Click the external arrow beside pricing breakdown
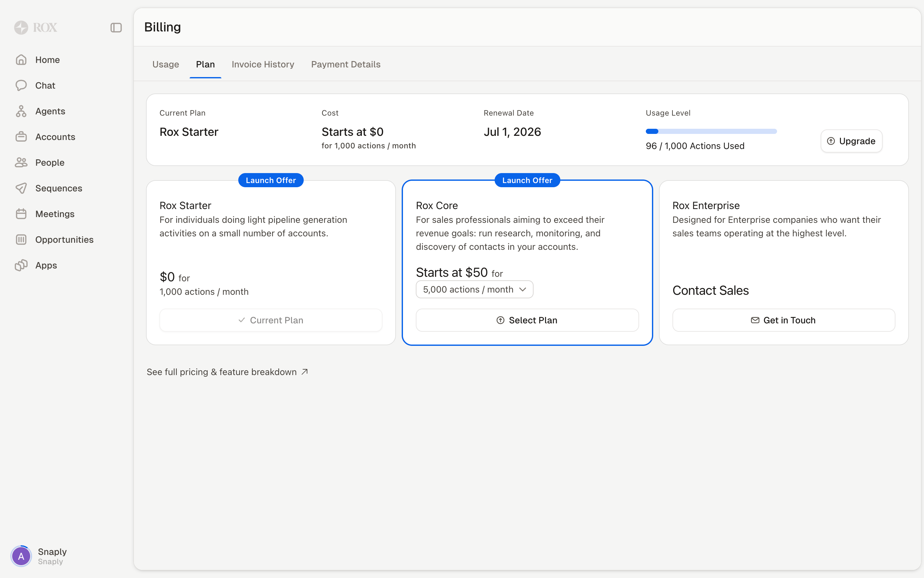The width and height of the screenshot is (924, 578). tap(304, 372)
